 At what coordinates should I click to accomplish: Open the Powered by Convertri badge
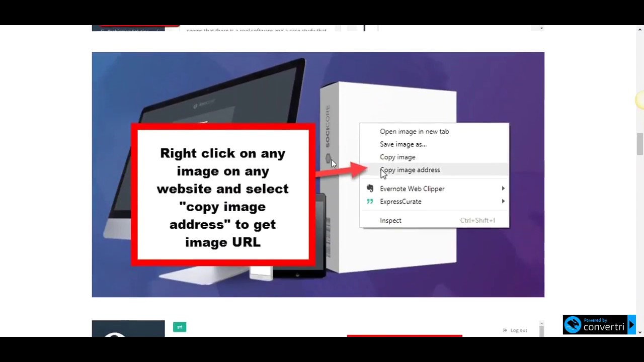point(599,325)
